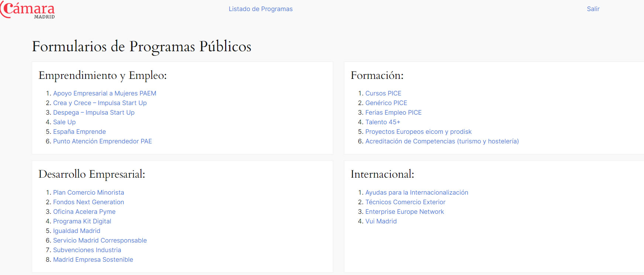Open Proyectos Europeos eicom y prodisk

coord(419,132)
